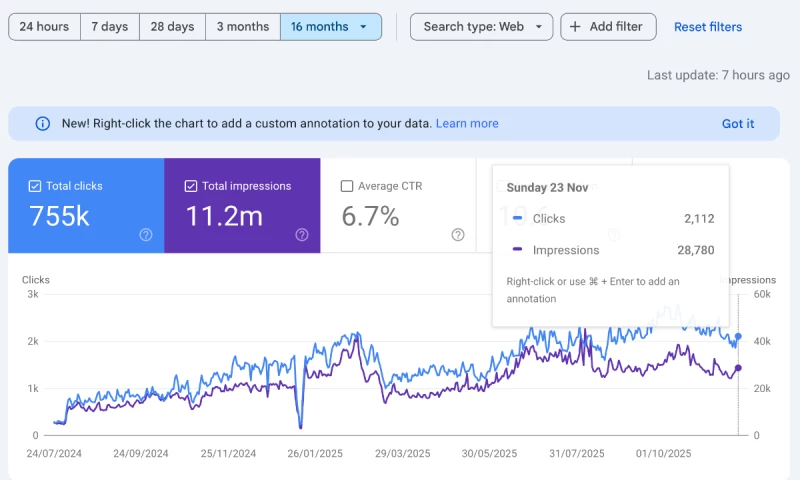
Task: Select the 7 days date range
Action: point(109,27)
